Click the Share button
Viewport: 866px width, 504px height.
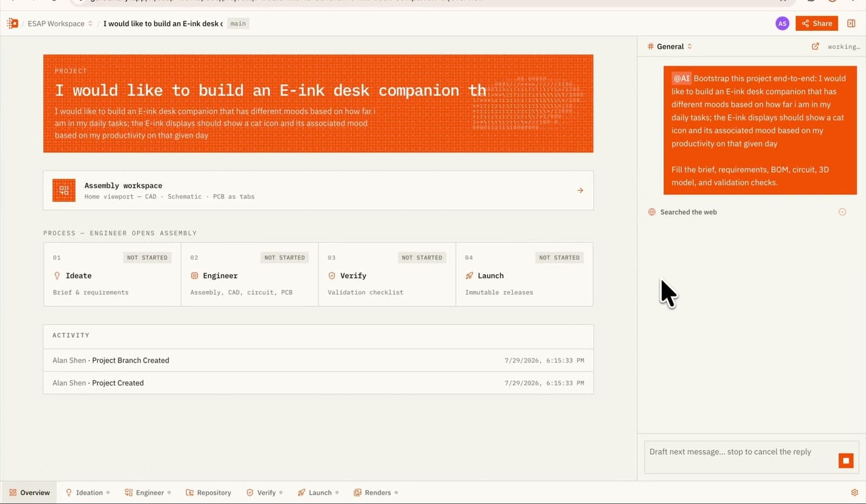pos(817,23)
